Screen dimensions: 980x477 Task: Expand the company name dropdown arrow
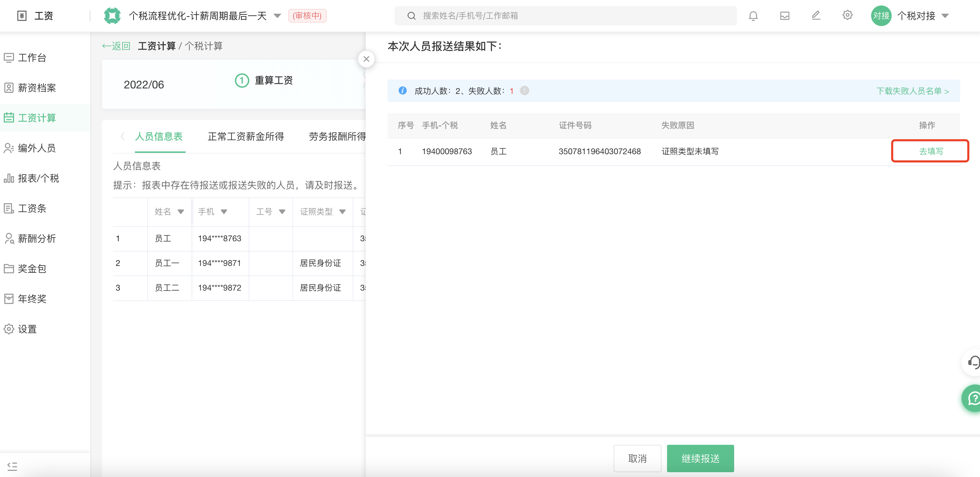point(277,16)
